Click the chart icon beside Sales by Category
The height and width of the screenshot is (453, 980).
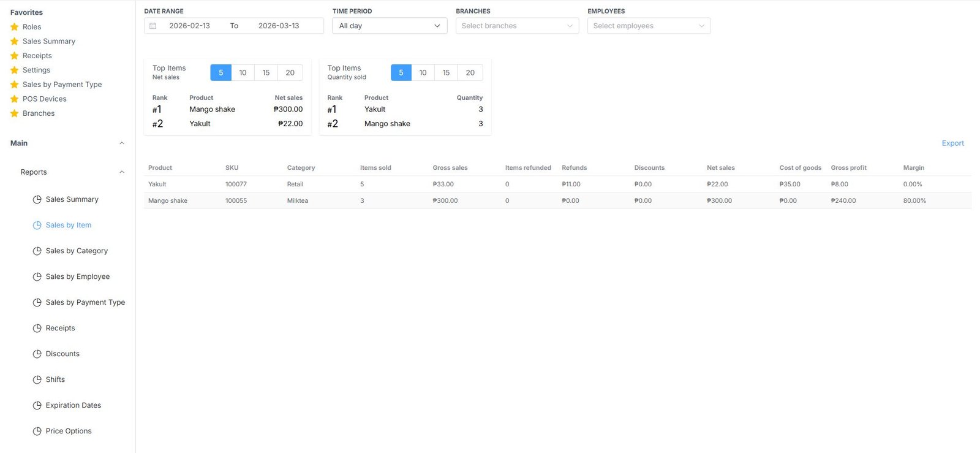click(x=37, y=251)
